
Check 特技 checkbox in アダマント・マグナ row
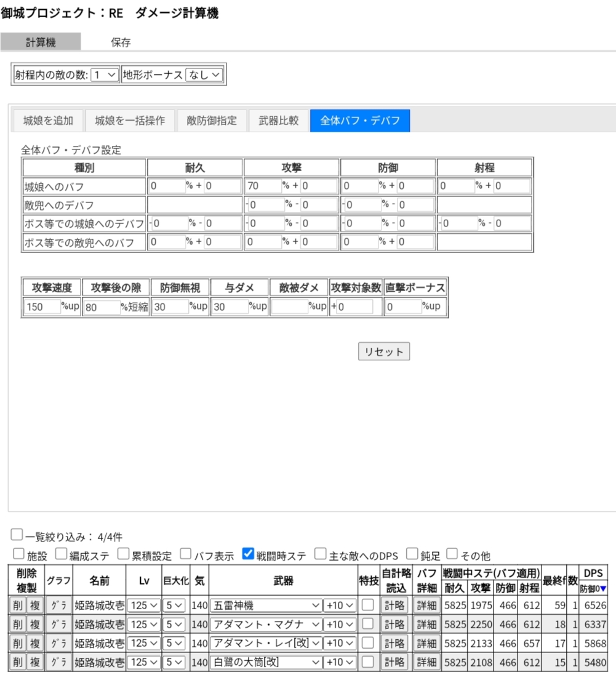tap(368, 625)
